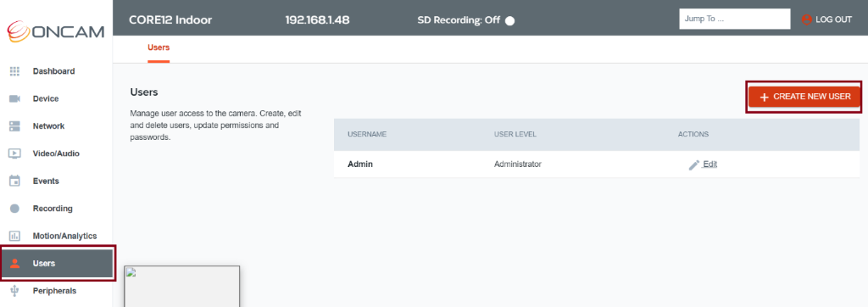Image resolution: width=868 pixels, height=307 pixels.
Task: Click the Users section heading
Action: point(144,92)
